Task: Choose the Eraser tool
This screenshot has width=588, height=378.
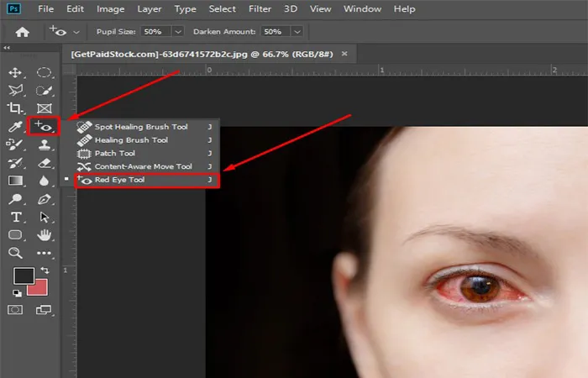Action: point(45,162)
